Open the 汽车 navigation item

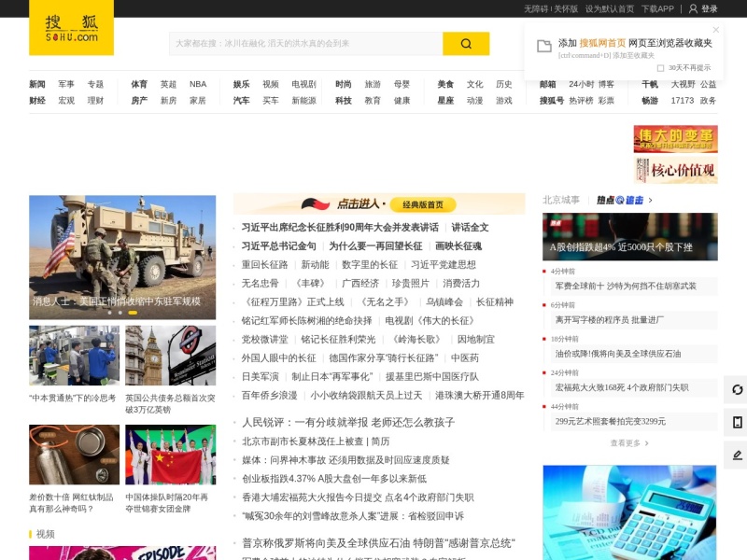click(241, 101)
